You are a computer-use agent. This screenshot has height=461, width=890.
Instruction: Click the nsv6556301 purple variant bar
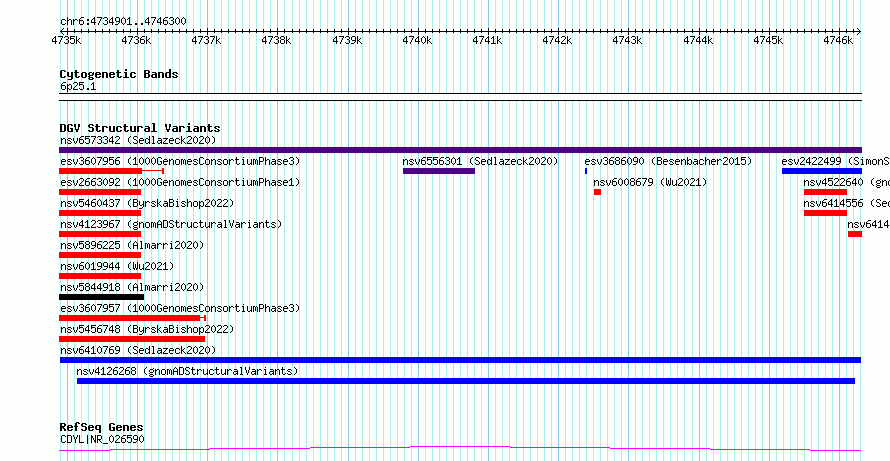[439, 171]
